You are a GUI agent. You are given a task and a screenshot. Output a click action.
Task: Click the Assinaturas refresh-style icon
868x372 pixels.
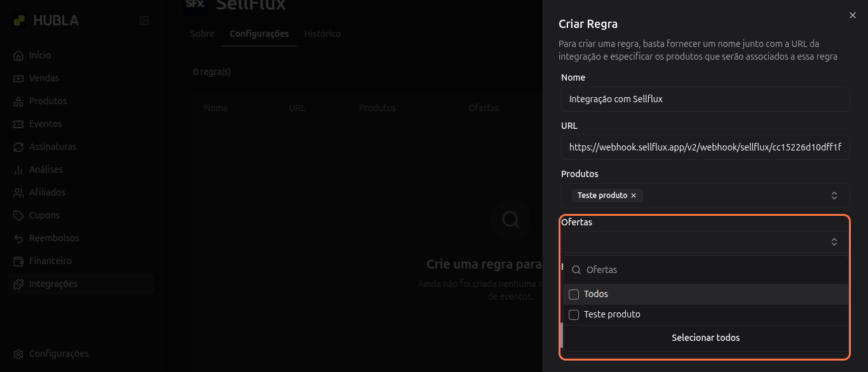tap(18, 147)
